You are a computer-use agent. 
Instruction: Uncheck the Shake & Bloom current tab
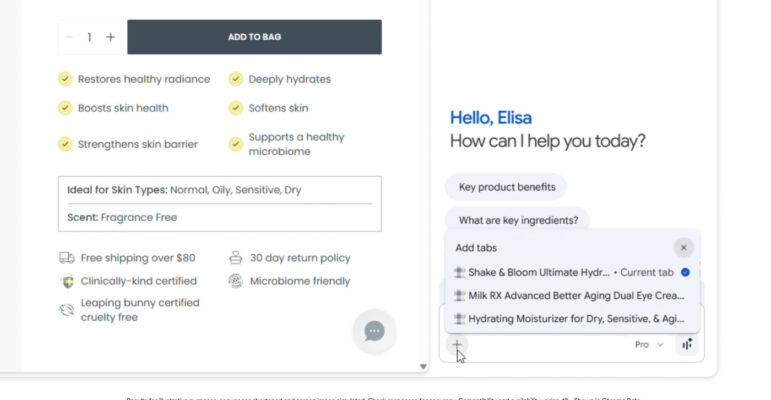(685, 272)
